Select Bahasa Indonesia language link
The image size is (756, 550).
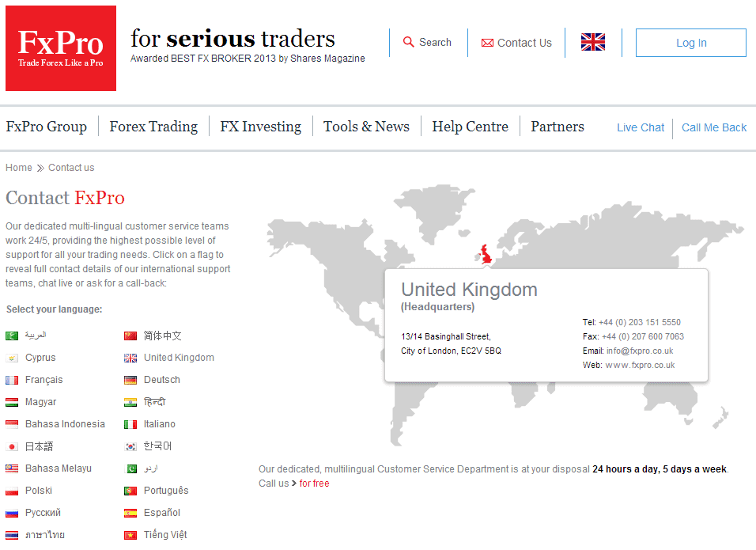pyautogui.click(x=65, y=424)
